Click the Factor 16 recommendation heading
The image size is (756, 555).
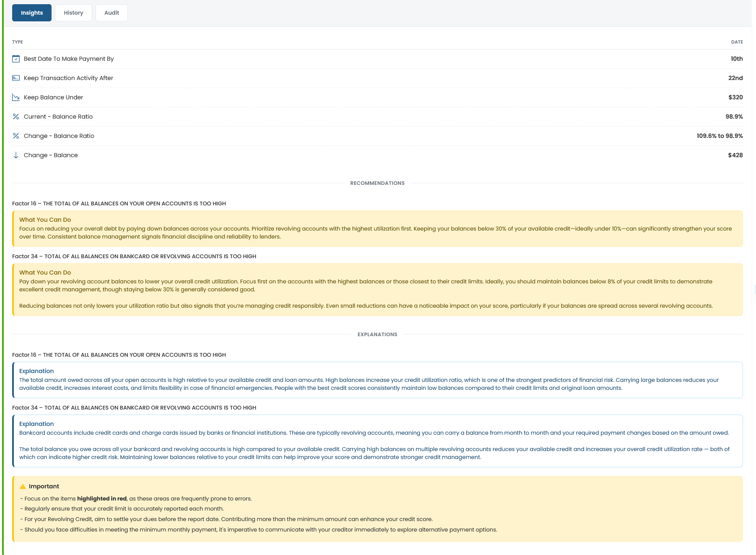click(x=119, y=203)
